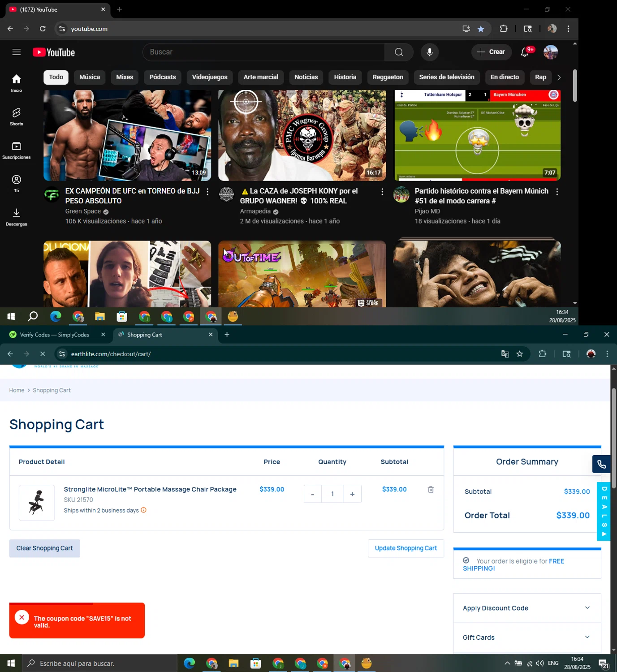
Task: Click Clear Shopping Cart button
Action: pos(45,548)
